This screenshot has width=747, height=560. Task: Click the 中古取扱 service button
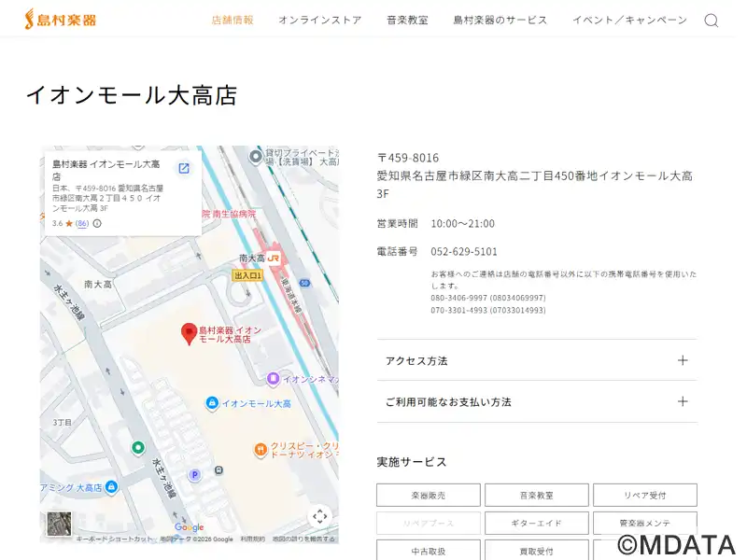(x=429, y=551)
